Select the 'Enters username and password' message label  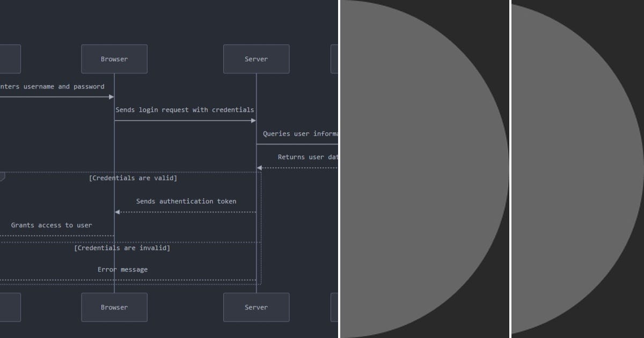[52, 86]
